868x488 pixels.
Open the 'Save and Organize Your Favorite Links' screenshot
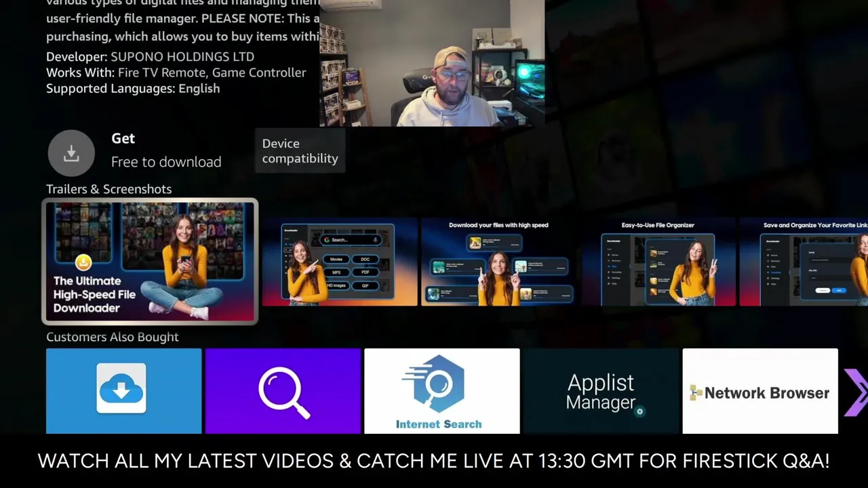(804, 262)
